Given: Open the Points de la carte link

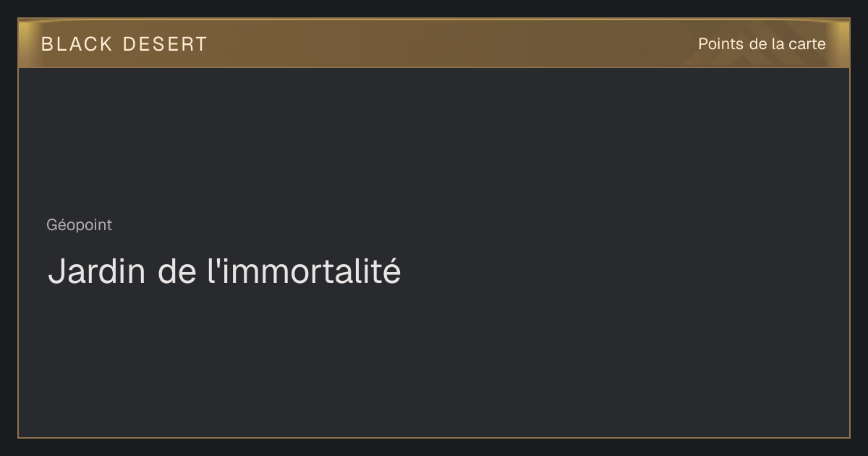Looking at the screenshot, I should [x=762, y=44].
